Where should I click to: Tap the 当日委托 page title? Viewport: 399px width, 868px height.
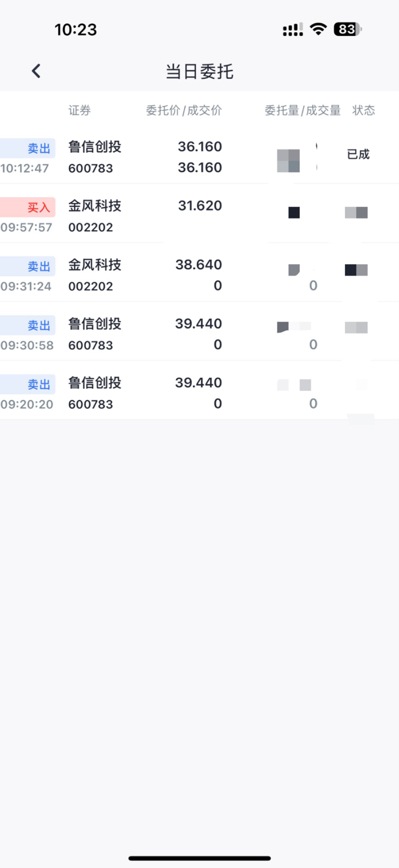pyautogui.click(x=199, y=71)
